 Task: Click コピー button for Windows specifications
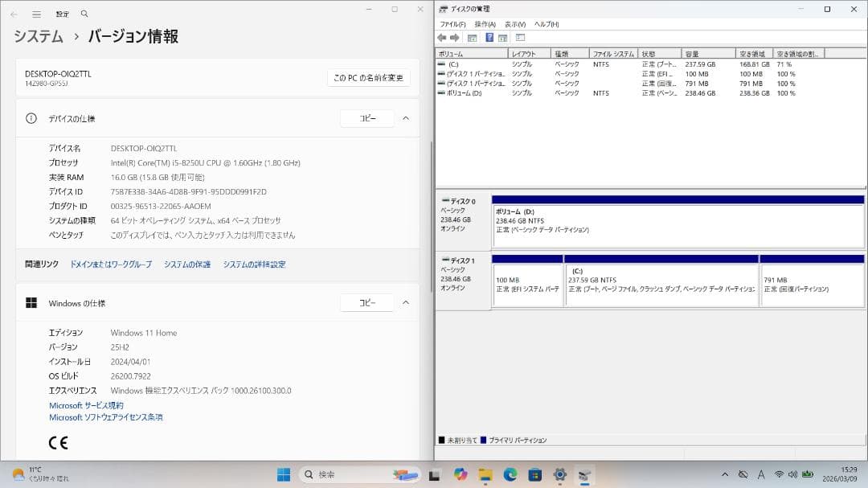click(x=367, y=303)
